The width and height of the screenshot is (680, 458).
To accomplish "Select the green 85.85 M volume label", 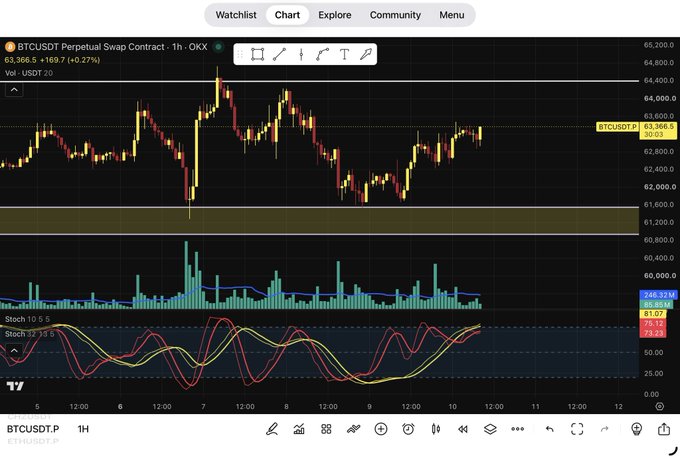I will (x=657, y=304).
